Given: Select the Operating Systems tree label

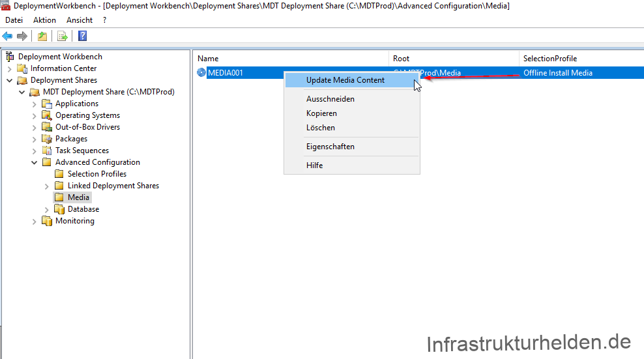Looking at the screenshot, I should tap(88, 115).
